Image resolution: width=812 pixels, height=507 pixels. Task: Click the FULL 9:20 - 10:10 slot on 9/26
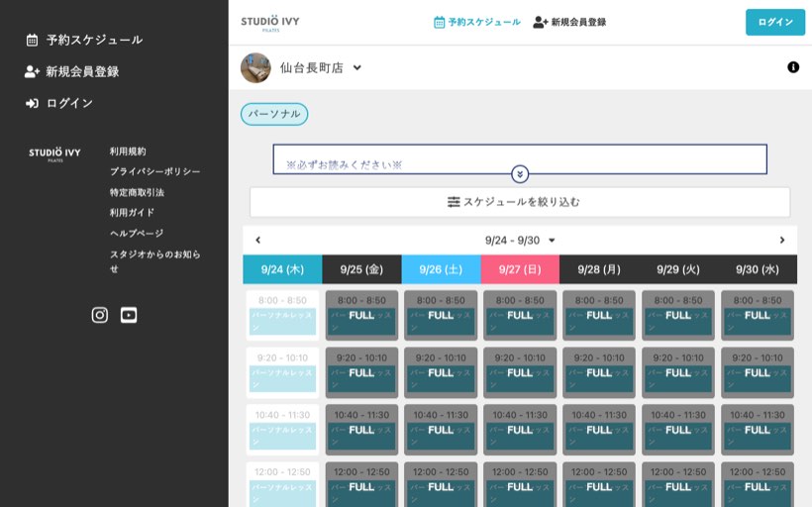pos(441,372)
